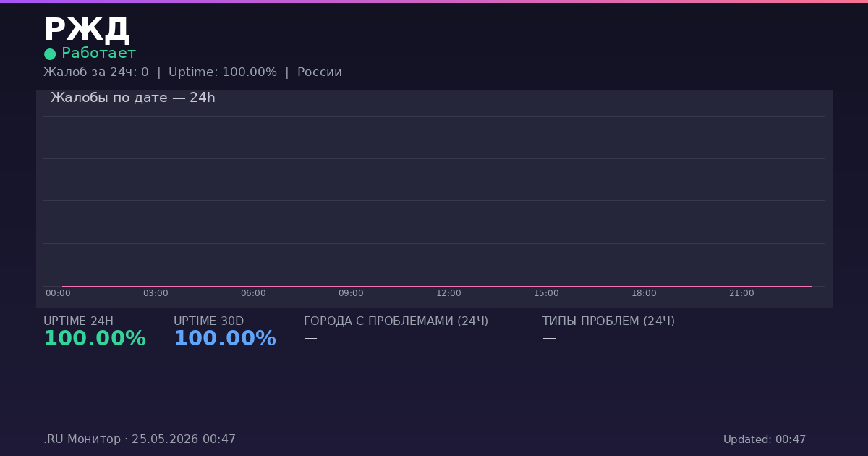Click the pink complaints line in chart
The width and height of the screenshot is (868, 456).
coord(436,287)
